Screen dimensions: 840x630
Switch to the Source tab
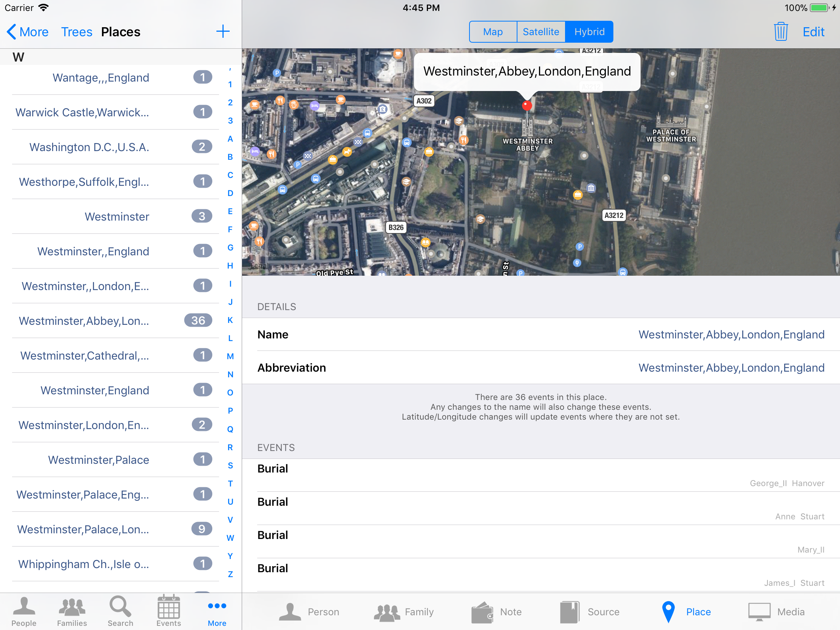point(590,611)
